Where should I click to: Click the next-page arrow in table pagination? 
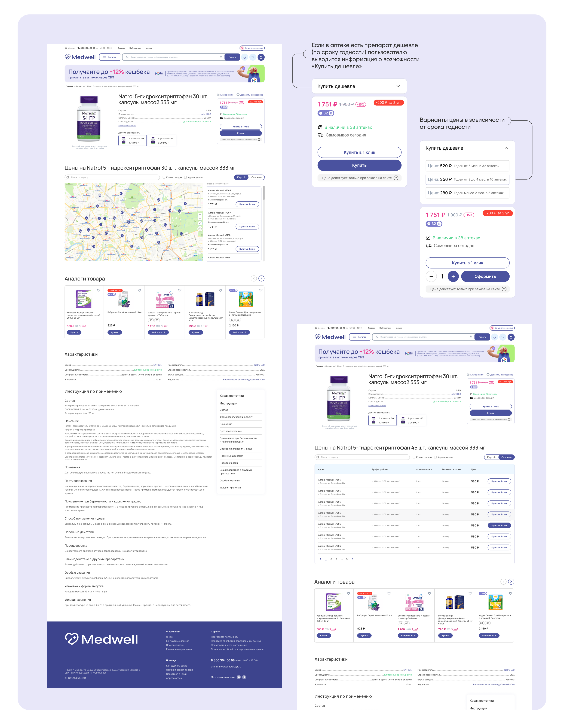click(x=352, y=559)
